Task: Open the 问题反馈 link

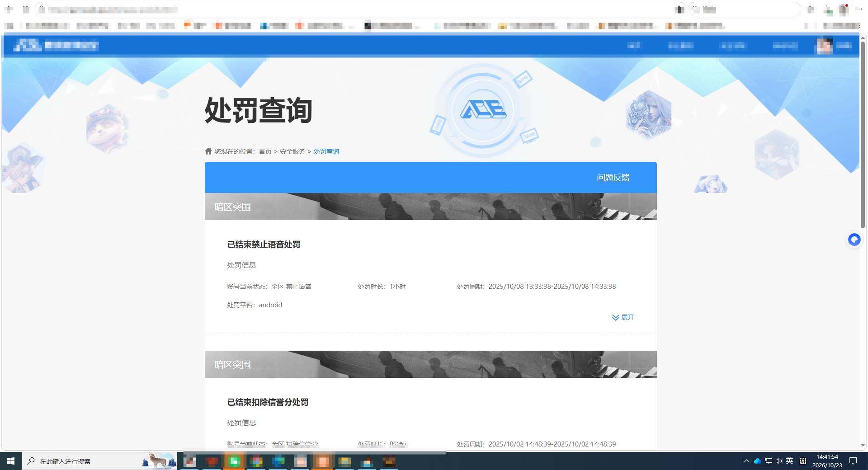Action: click(613, 178)
